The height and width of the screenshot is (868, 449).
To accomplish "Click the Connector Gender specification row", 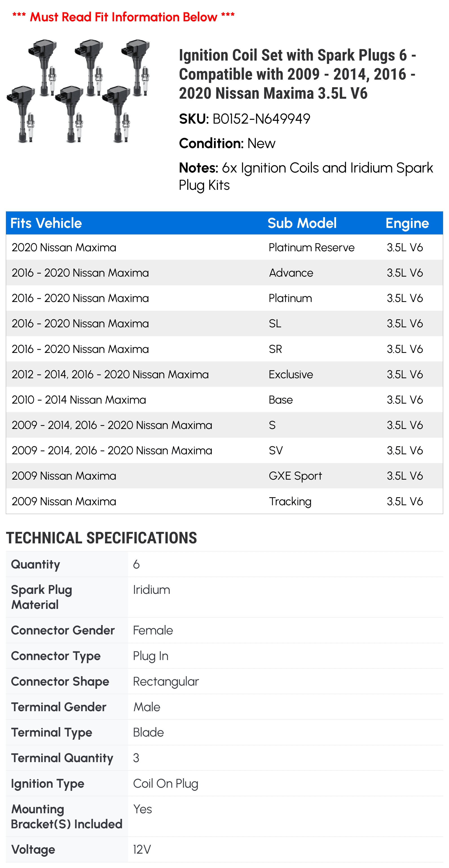I will point(224,630).
